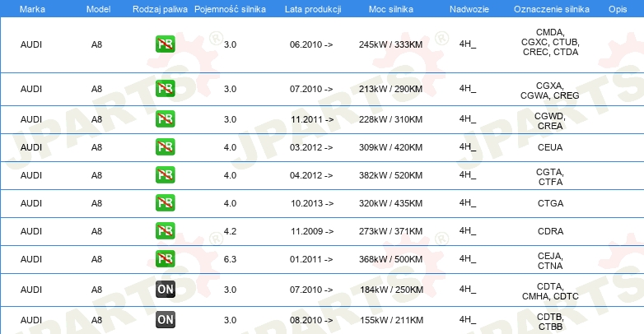Click the Moc silnika column header
Screen dimensions: 644x334
pos(391,9)
